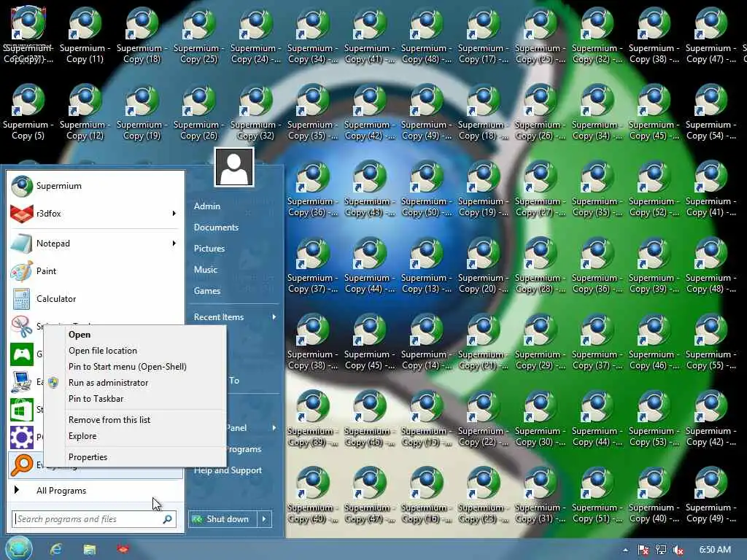Open Internet Explorer from the taskbar
The width and height of the screenshot is (747, 560).
56,549
